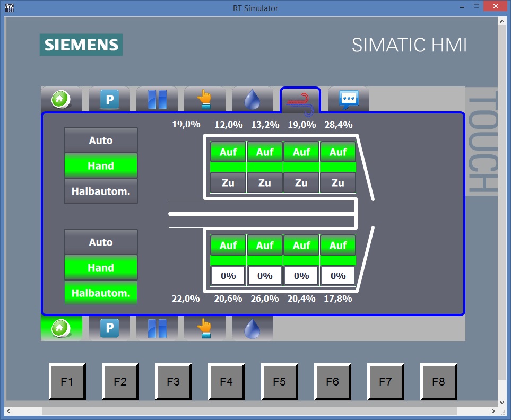This screenshot has height=420, width=511.
Task: Open the messages speech bubble tab
Action: 349,99
